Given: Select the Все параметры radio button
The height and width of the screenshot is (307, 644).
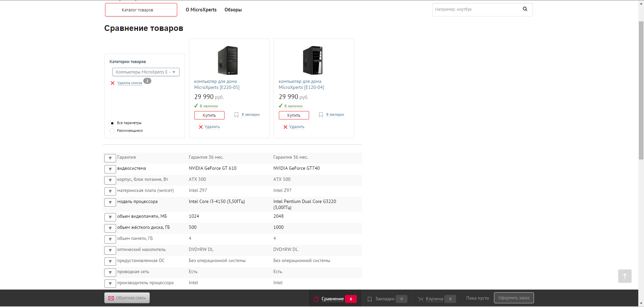Looking at the screenshot, I should (112, 123).
